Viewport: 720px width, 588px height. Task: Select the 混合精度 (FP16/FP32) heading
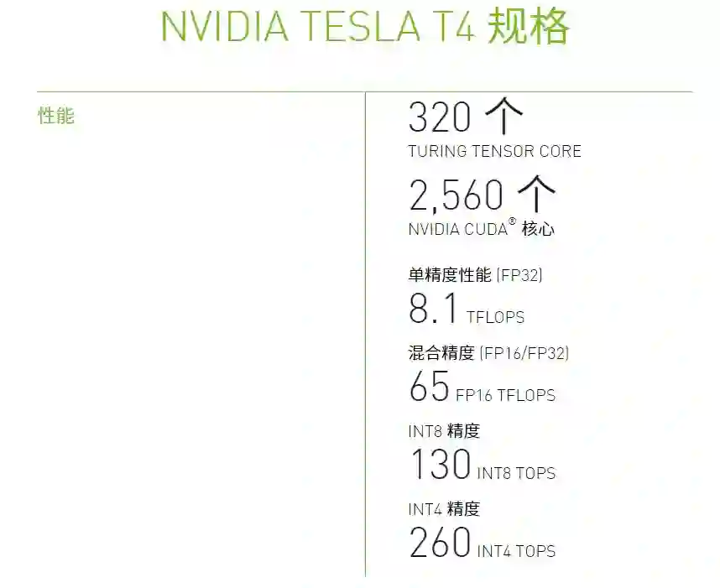point(488,353)
